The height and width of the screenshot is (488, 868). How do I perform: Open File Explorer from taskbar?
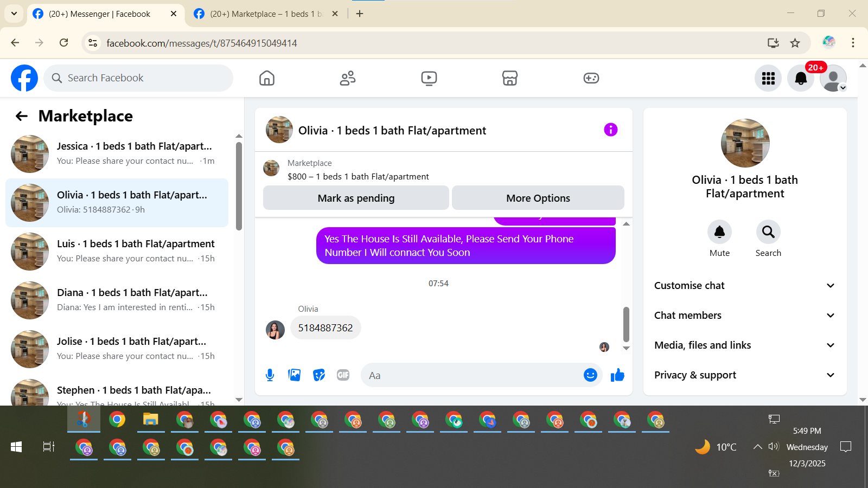coord(150,419)
